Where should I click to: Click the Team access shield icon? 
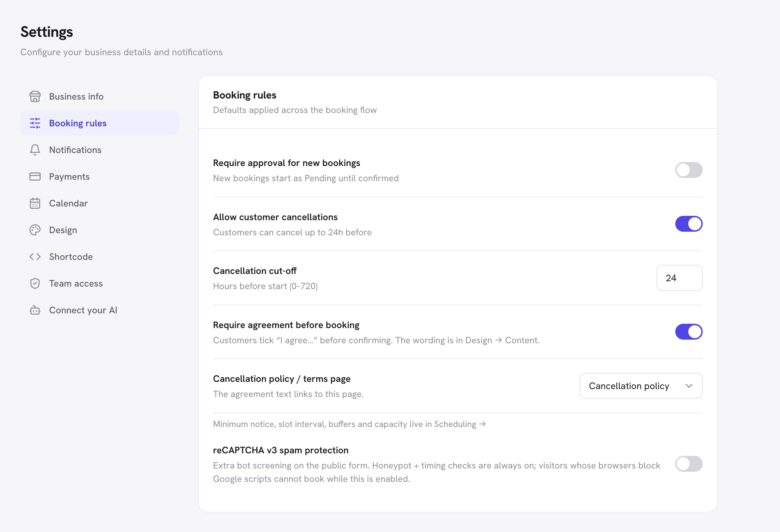[35, 283]
